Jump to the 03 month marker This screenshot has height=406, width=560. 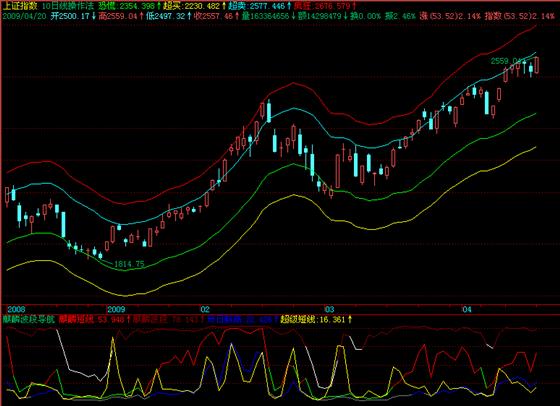[x=329, y=309]
